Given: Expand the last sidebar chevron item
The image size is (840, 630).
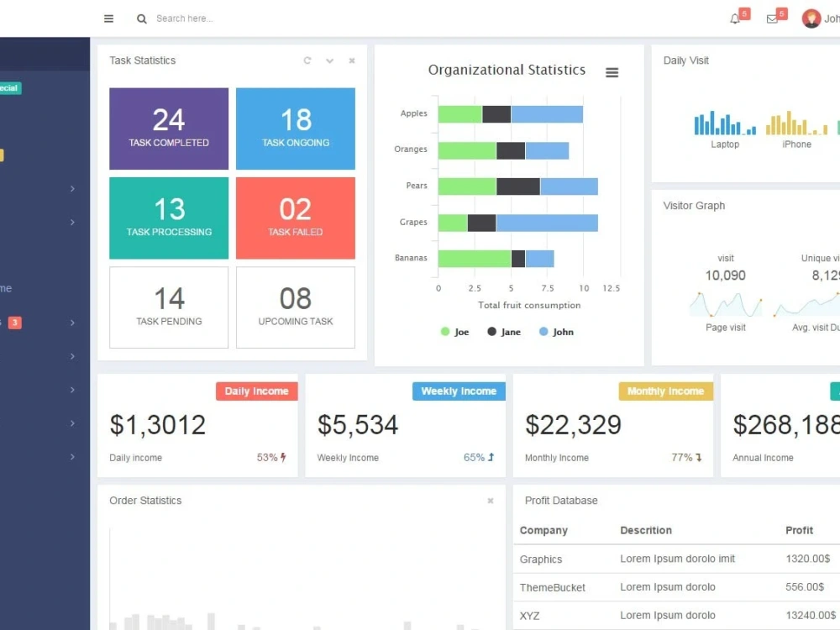Looking at the screenshot, I should pos(72,456).
